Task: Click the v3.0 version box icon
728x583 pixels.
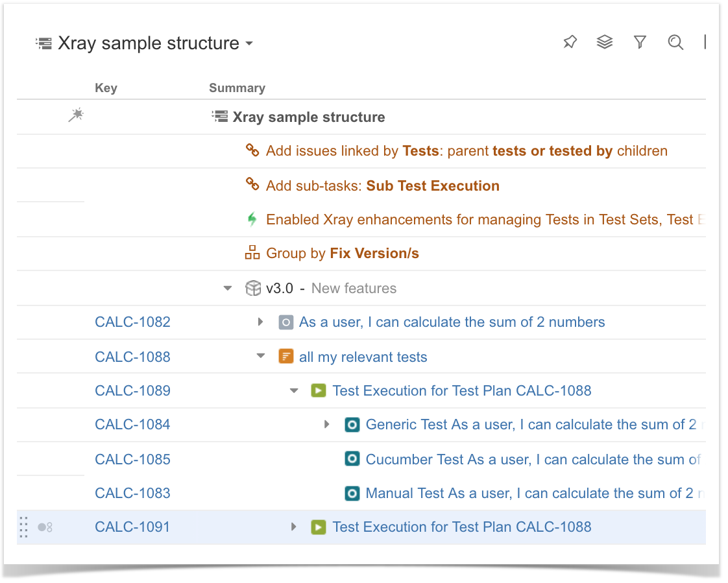Action: [x=253, y=288]
